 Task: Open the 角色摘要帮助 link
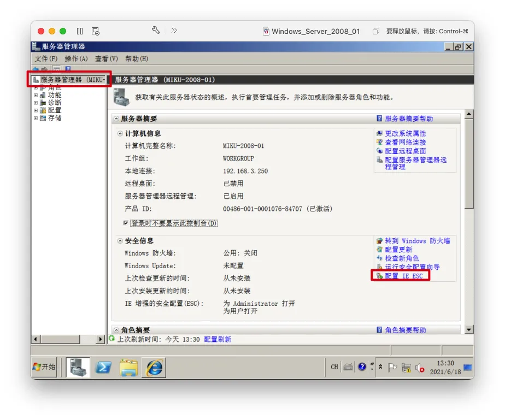click(x=406, y=330)
